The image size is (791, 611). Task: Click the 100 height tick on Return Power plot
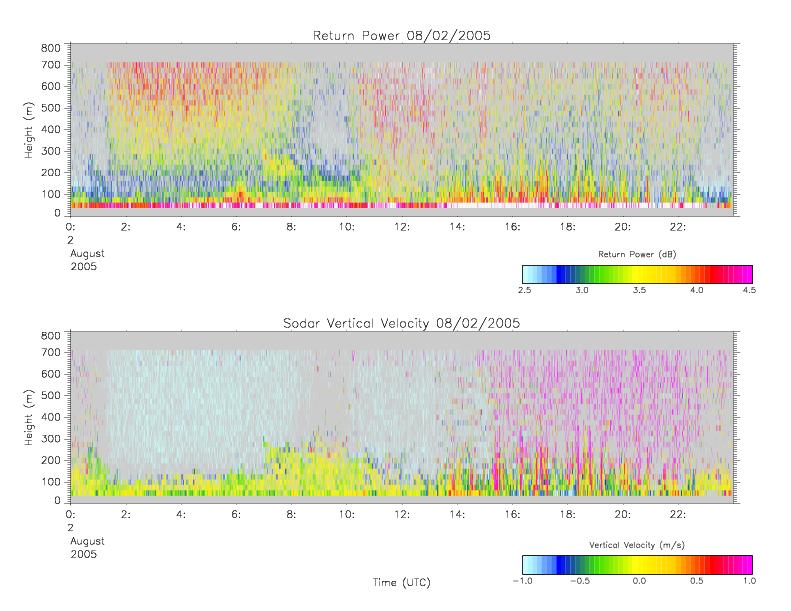(x=50, y=194)
